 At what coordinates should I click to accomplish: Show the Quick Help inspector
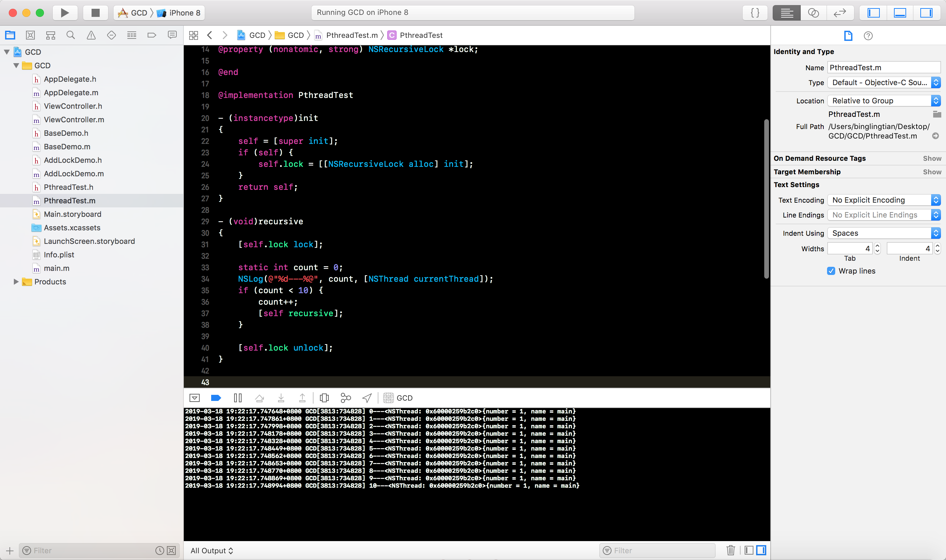point(868,36)
